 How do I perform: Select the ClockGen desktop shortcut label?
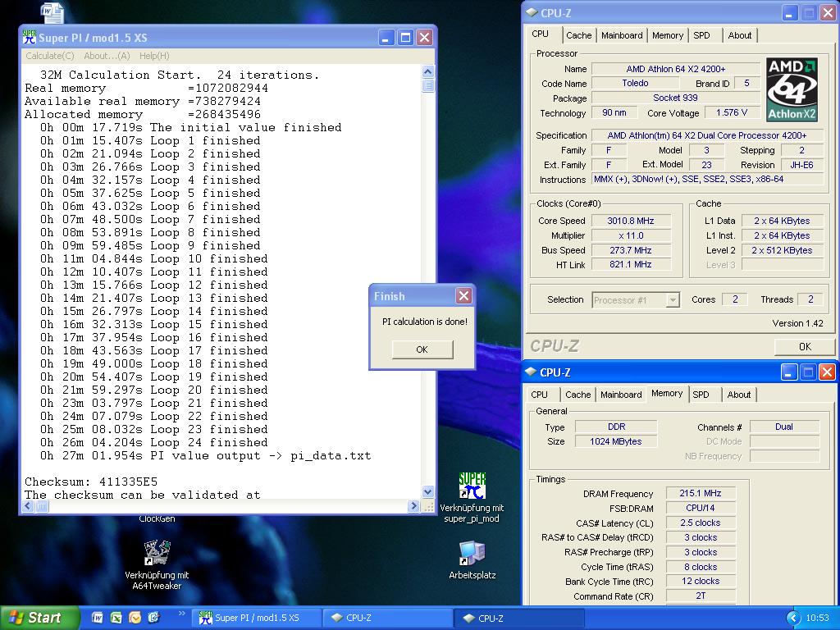click(157, 518)
